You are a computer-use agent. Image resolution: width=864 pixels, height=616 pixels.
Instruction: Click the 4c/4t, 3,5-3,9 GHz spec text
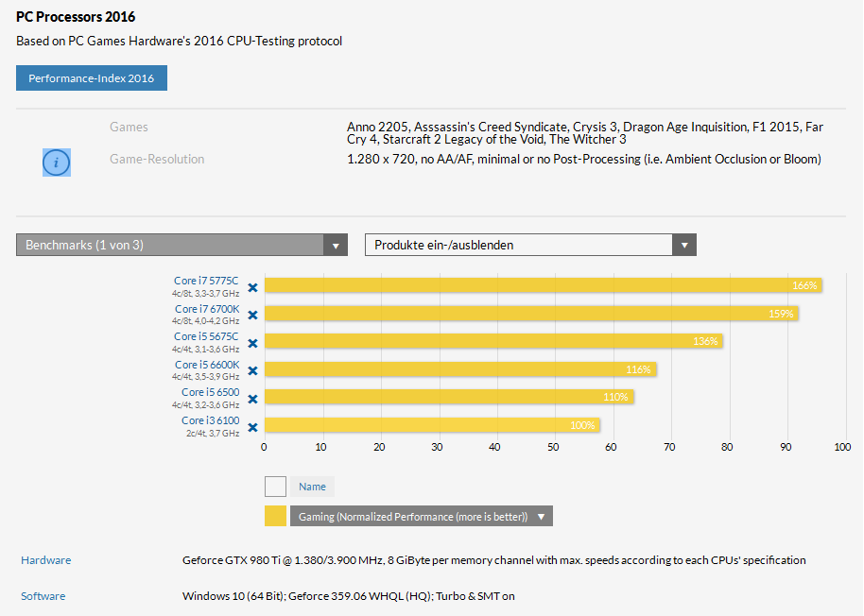[x=205, y=377]
